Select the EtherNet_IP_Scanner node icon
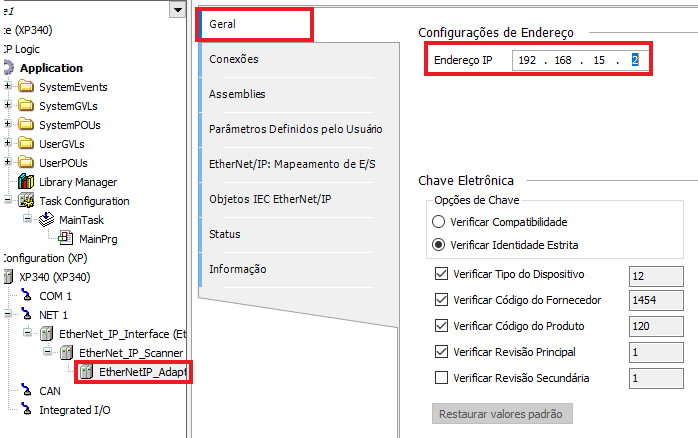 point(66,353)
